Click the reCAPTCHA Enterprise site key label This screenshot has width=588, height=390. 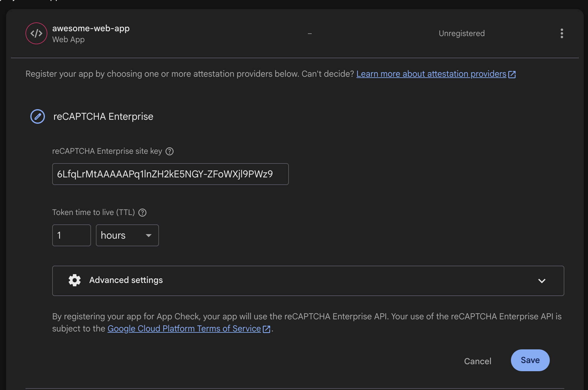coord(107,151)
